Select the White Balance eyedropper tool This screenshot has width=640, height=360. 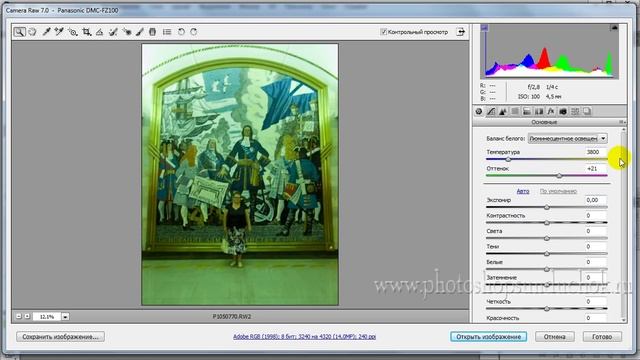point(46,32)
